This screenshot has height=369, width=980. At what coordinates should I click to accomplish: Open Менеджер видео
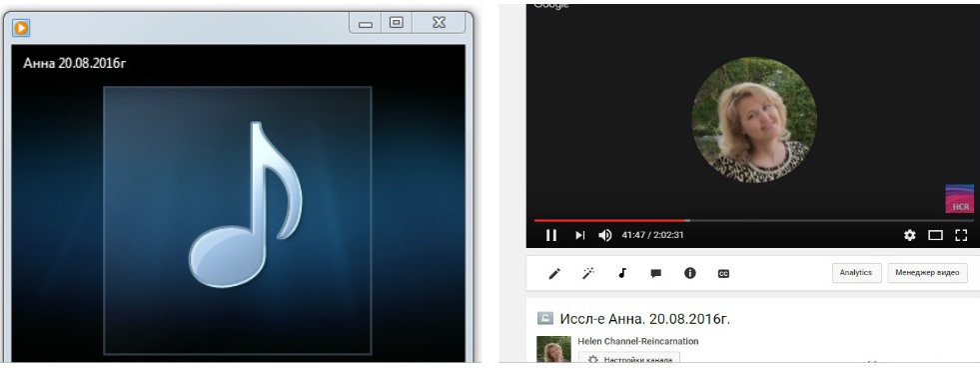927,273
